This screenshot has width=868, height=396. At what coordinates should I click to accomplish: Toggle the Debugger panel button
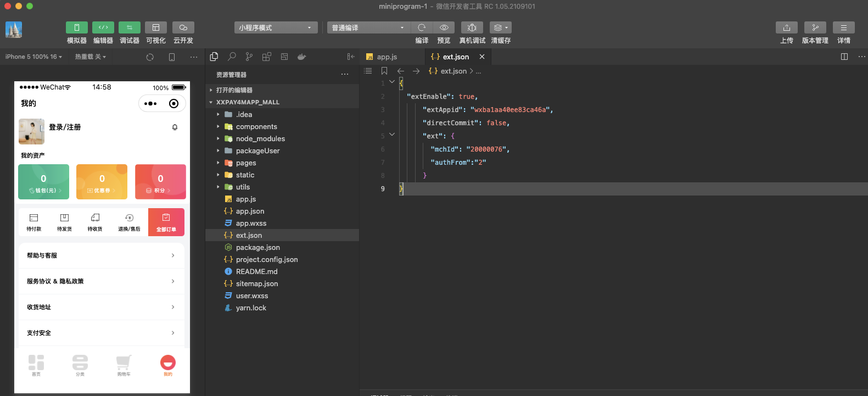[130, 27]
